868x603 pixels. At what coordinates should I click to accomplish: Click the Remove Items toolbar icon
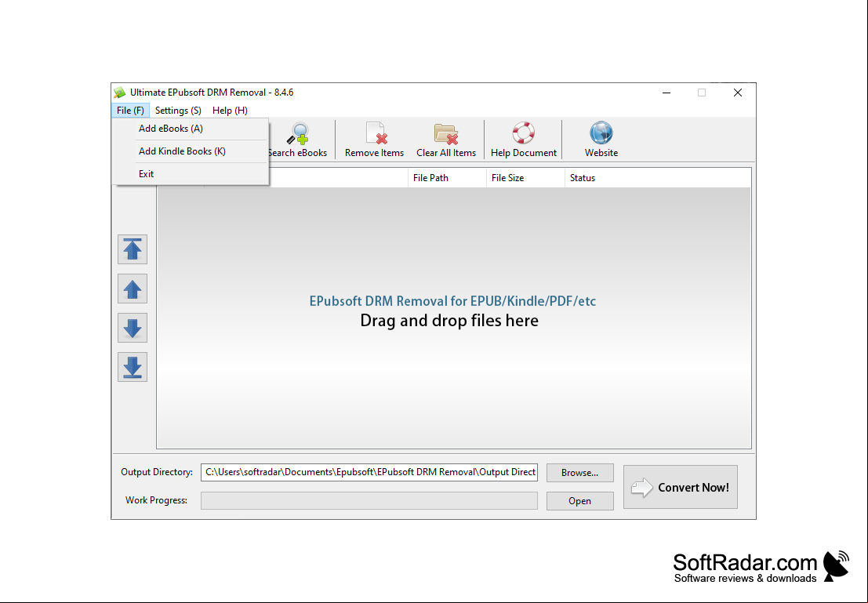point(376,133)
